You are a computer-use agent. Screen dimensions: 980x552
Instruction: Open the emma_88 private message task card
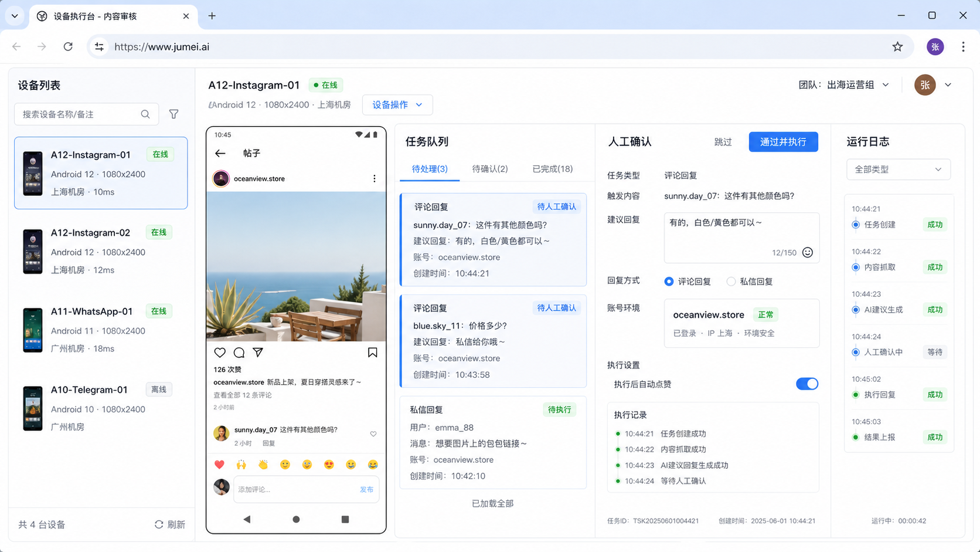493,443
